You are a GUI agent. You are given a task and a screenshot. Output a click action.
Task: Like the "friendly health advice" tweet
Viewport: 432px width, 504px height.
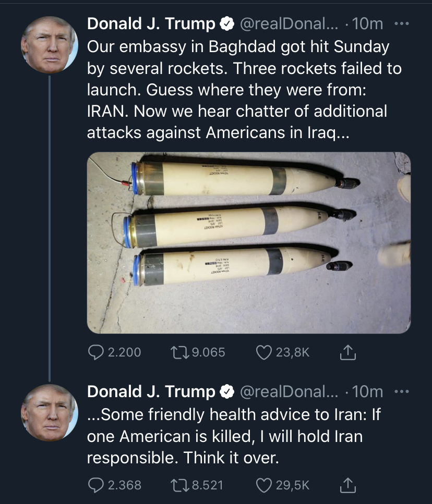point(265,486)
